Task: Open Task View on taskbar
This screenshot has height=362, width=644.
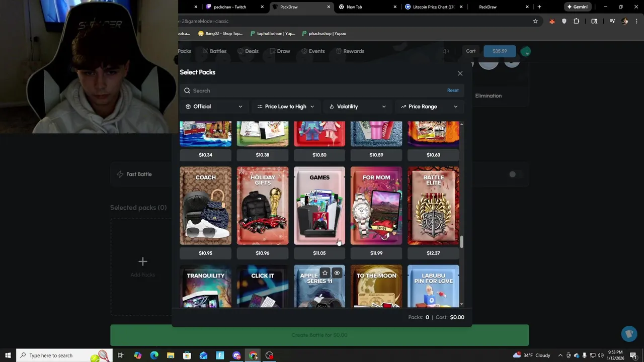Action: click(121, 355)
